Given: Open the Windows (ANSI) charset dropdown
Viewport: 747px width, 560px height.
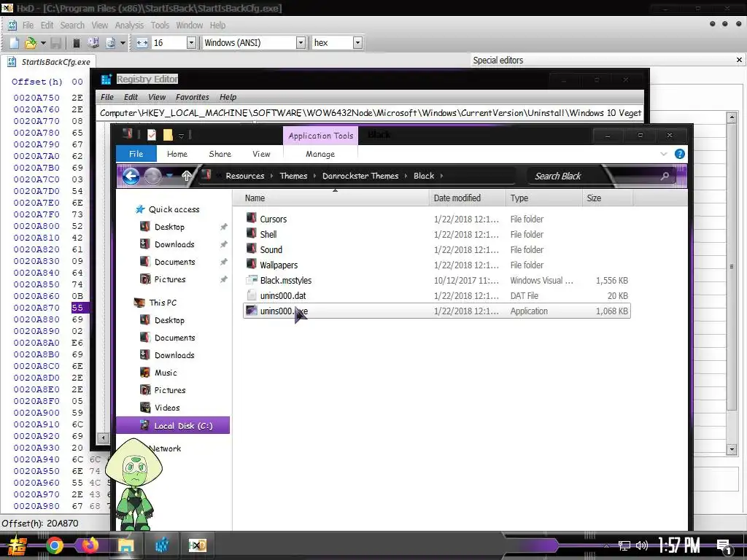Looking at the screenshot, I should (301, 43).
